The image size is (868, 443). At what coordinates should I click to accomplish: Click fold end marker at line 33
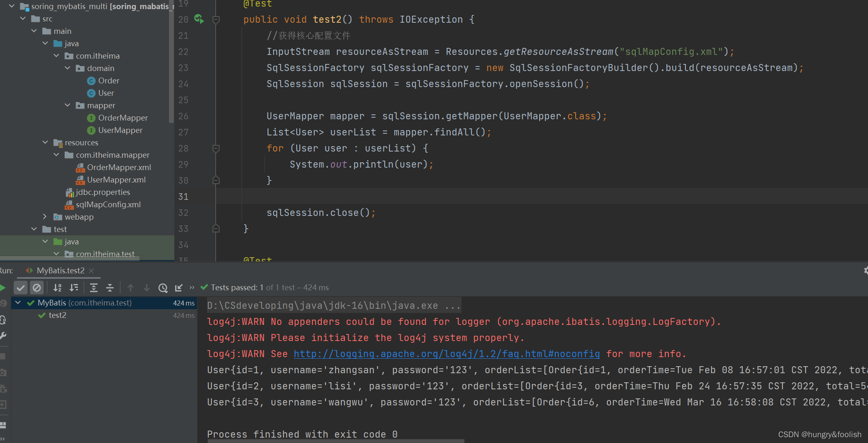click(216, 229)
